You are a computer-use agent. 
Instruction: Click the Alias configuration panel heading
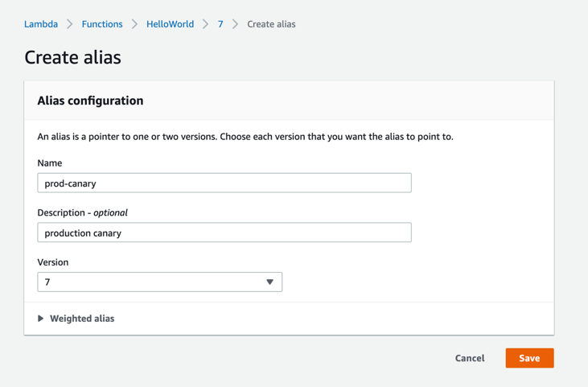coord(90,101)
